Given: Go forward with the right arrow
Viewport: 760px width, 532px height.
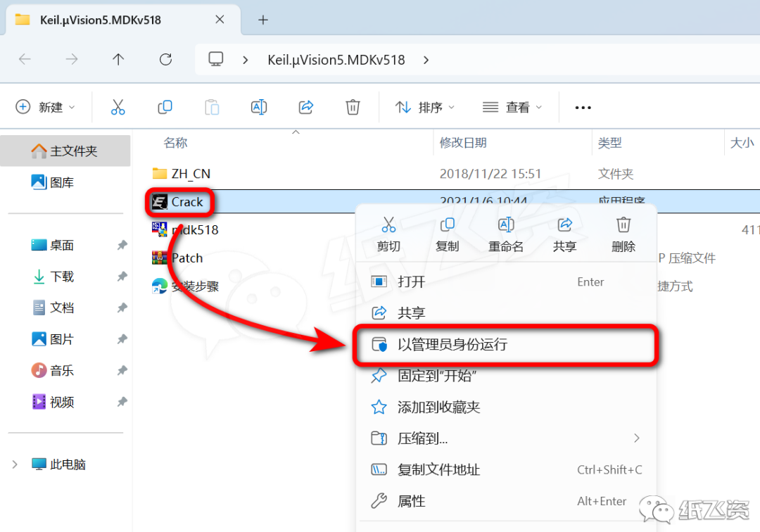Looking at the screenshot, I should point(72,60).
